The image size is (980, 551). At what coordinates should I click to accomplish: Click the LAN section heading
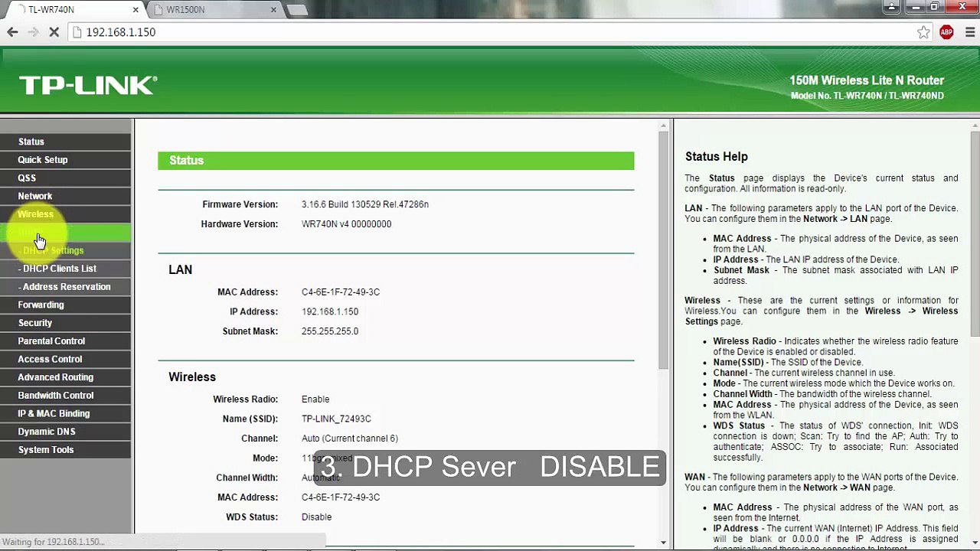tap(181, 270)
